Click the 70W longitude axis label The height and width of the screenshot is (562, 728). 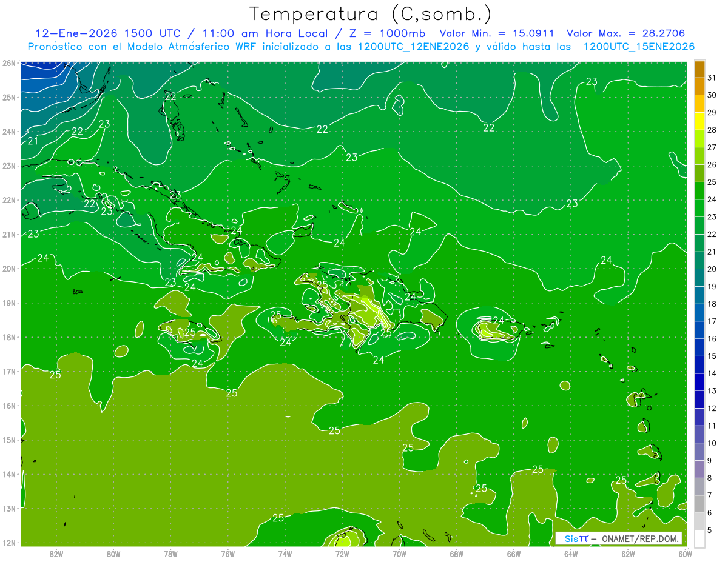399,554
